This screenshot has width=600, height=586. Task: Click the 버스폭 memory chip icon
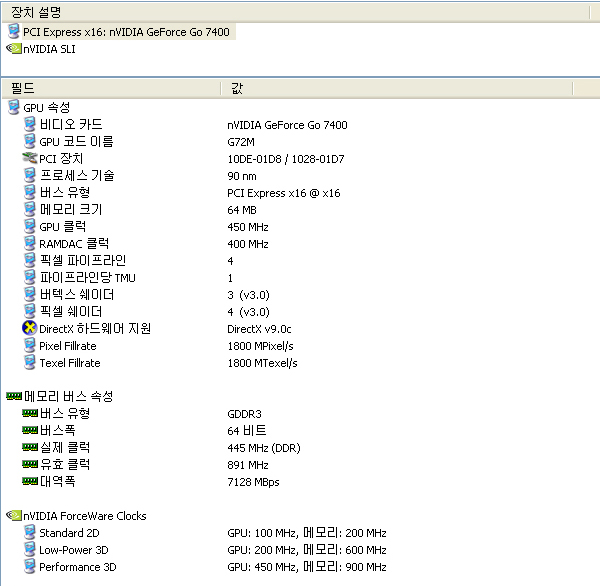pos(30,430)
